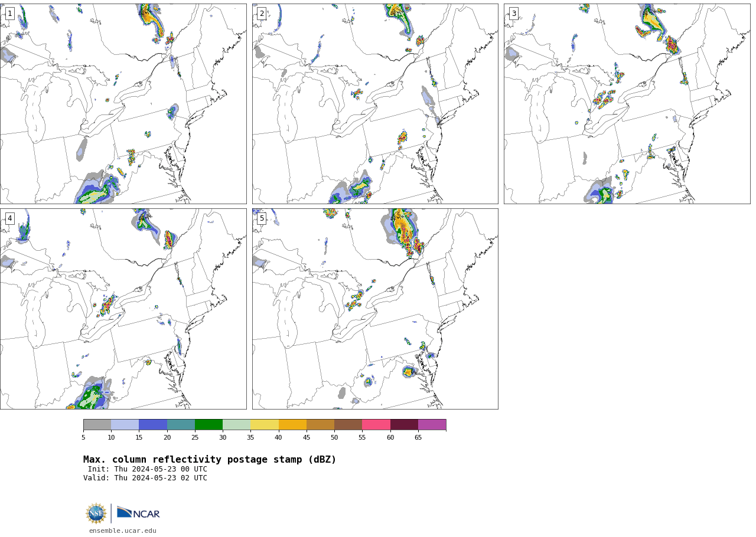Click the tan 45-50 dBZ swatch
Viewport: 756px width, 537px height.
click(x=320, y=425)
